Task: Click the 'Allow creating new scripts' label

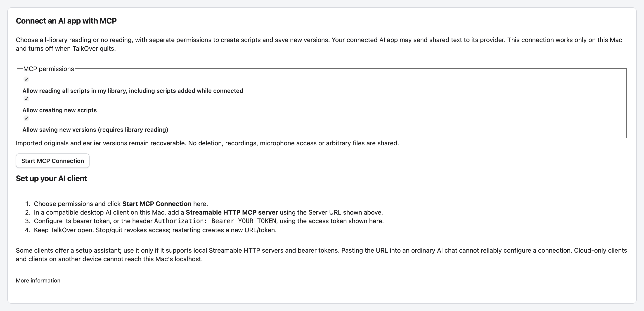Action: 59,110
